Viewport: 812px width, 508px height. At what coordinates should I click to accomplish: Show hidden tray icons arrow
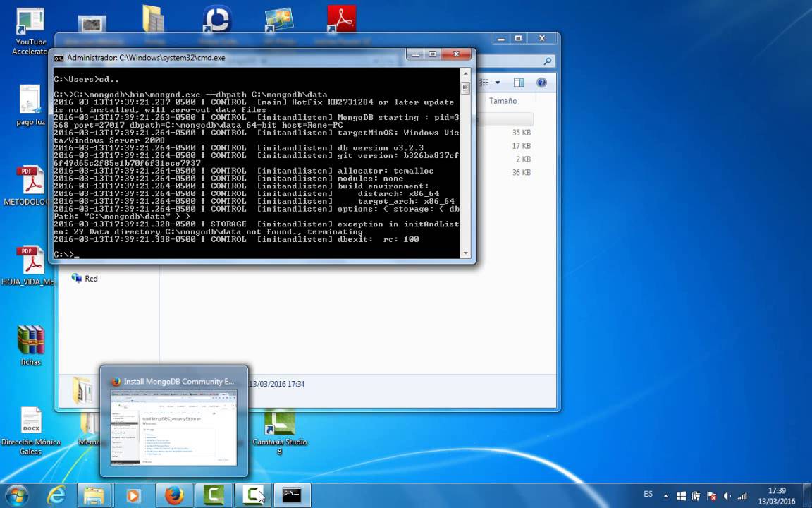point(665,496)
